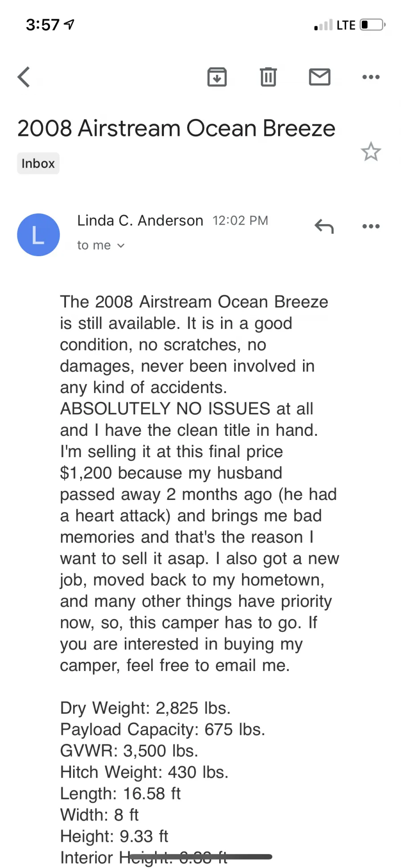
Task: Open Linda C. Anderson's avatar circle
Action: 38,235
